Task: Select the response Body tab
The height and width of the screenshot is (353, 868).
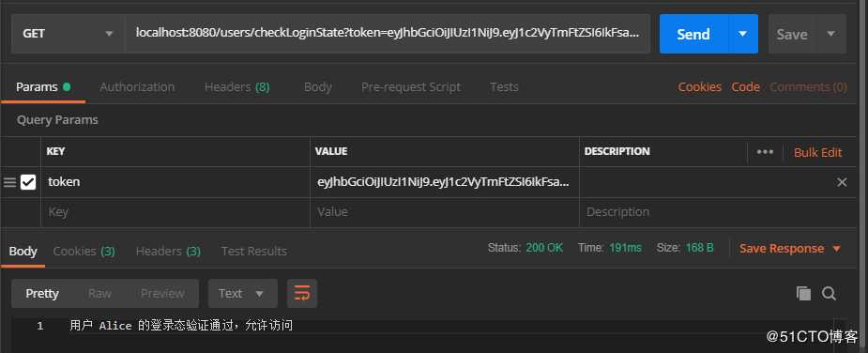Action: click(23, 251)
